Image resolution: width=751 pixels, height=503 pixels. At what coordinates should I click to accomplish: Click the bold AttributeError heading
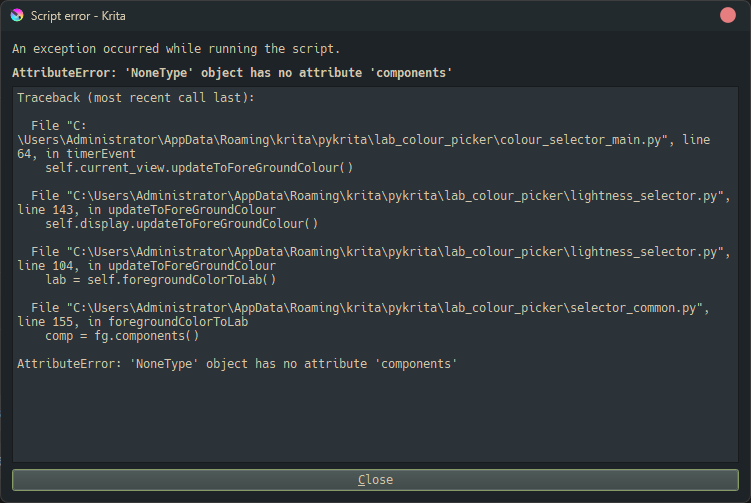(x=232, y=73)
